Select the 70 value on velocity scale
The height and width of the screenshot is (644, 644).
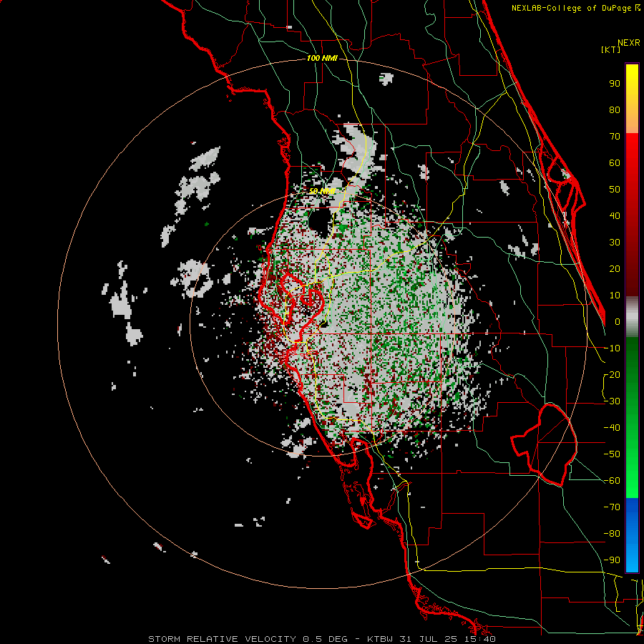pos(615,137)
